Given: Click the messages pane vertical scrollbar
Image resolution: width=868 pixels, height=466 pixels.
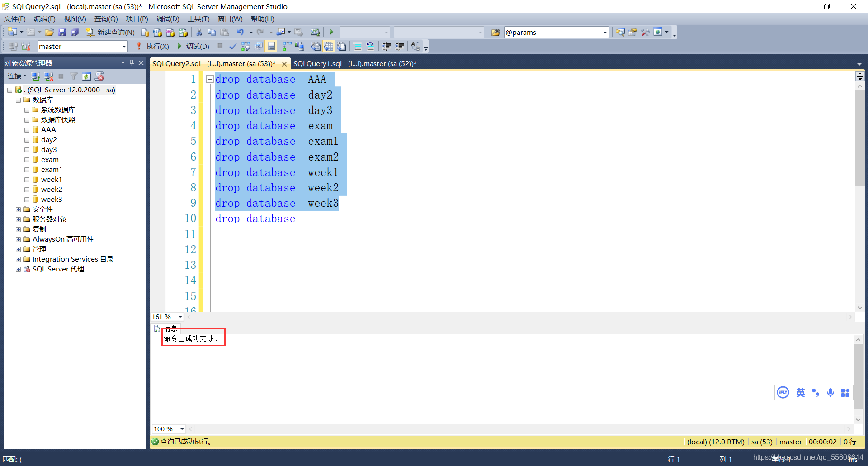Looking at the screenshot, I should (x=858, y=376).
